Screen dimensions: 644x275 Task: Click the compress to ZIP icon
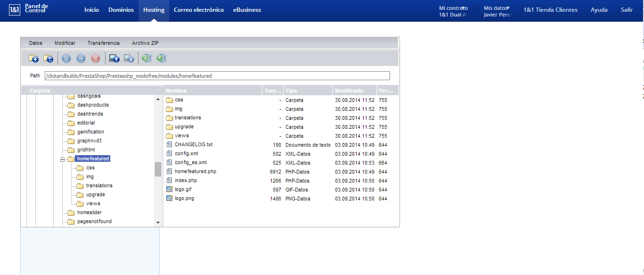tap(147, 58)
